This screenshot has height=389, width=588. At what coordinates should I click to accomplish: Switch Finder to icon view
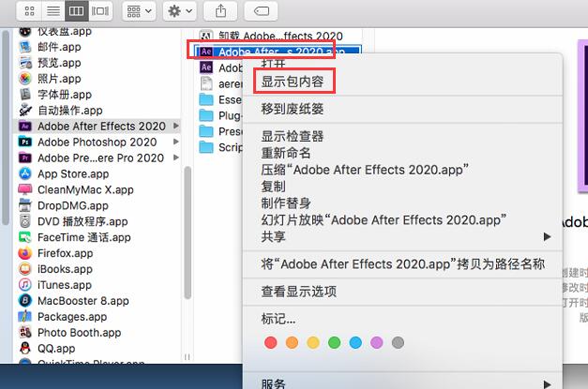point(29,11)
